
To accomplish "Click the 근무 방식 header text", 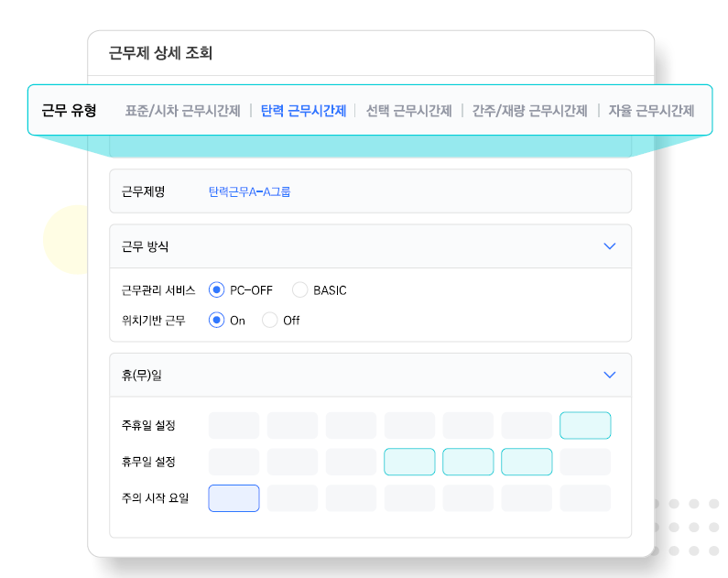I will pyautogui.click(x=145, y=246).
